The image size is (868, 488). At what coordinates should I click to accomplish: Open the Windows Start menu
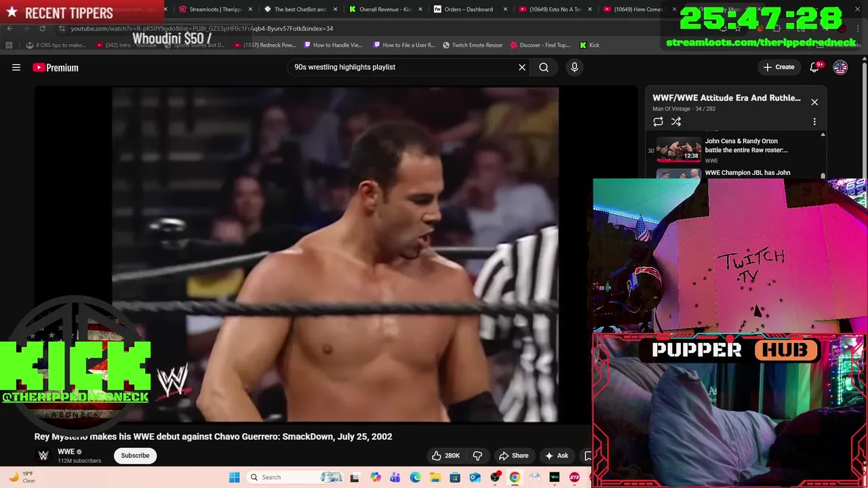(x=235, y=477)
